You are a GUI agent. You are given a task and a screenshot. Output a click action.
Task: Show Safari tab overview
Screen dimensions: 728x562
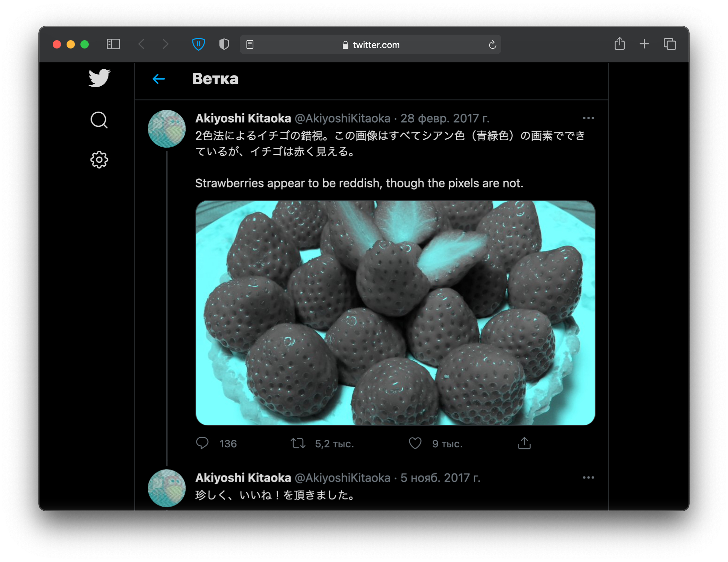(x=670, y=44)
